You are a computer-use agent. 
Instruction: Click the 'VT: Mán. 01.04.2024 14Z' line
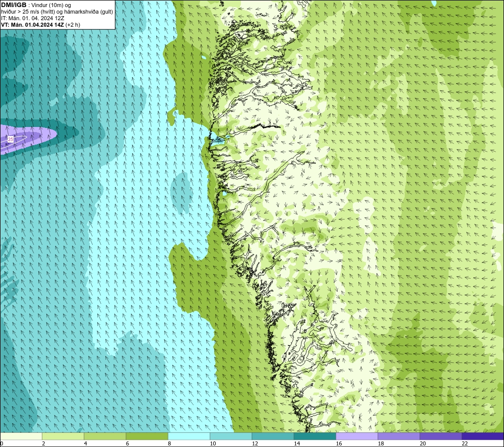tap(32, 25)
